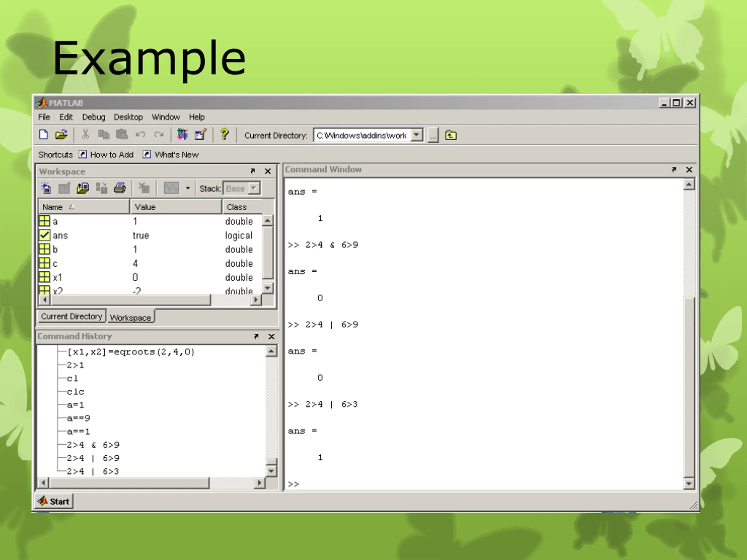Click the What's New shortcut link
The image size is (747, 560).
tap(177, 155)
